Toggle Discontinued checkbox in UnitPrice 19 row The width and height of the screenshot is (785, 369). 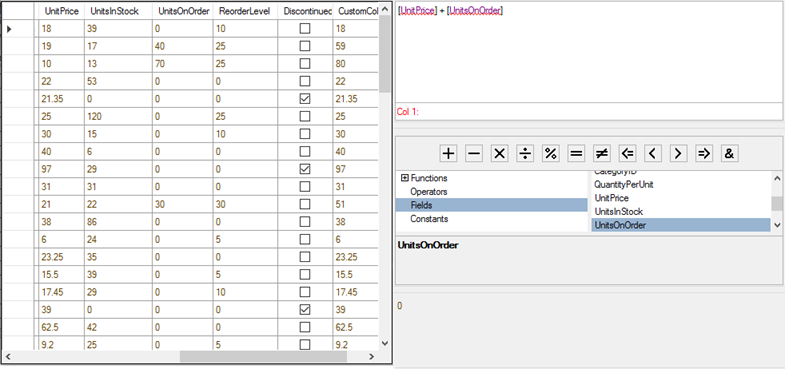click(304, 47)
